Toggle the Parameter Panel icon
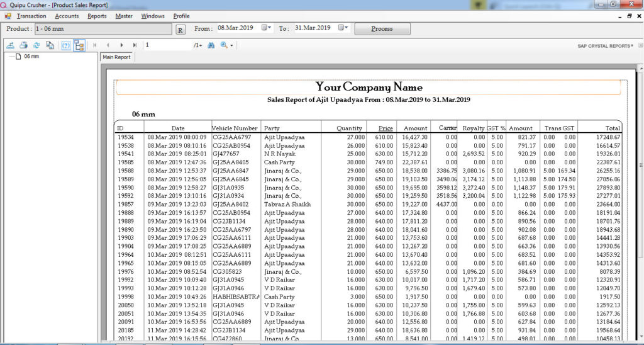644x345 pixels. coord(65,45)
